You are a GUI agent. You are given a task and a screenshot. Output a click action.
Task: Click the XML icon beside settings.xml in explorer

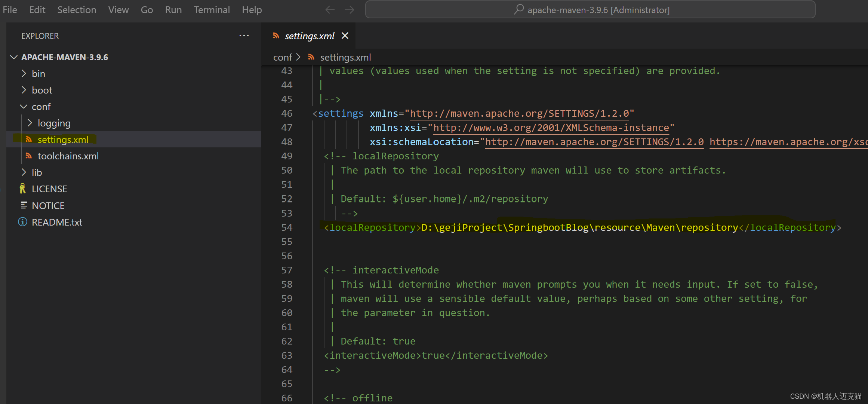pos(29,140)
